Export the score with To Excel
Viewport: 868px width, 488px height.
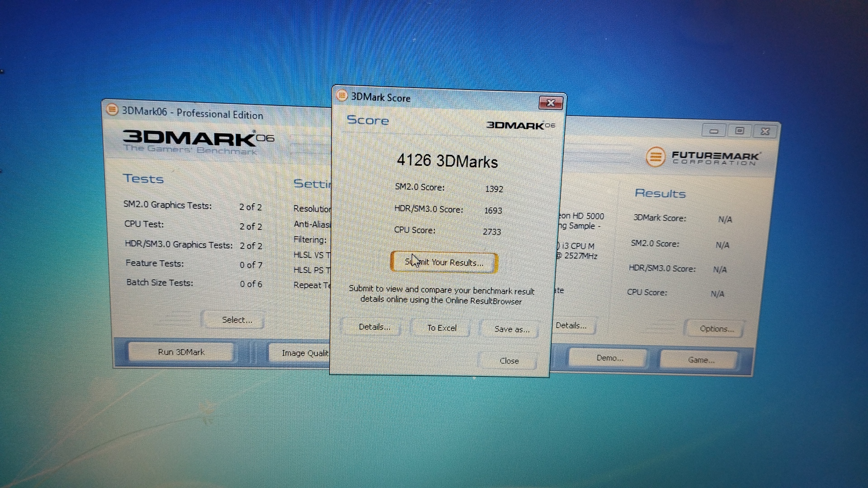tap(442, 328)
